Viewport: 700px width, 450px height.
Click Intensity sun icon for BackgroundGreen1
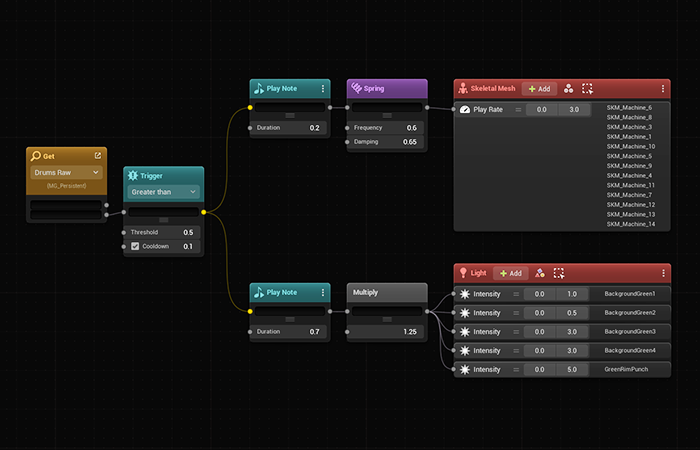[x=465, y=294]
